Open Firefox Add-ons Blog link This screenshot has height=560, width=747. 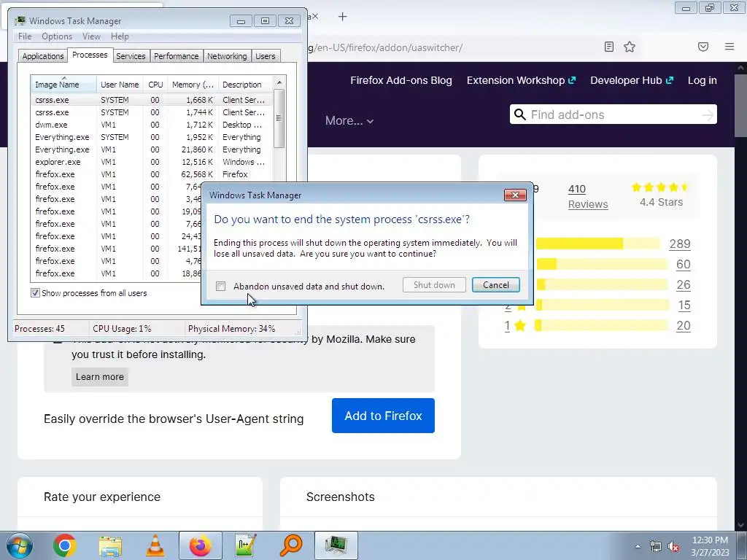tap(401, 80)
